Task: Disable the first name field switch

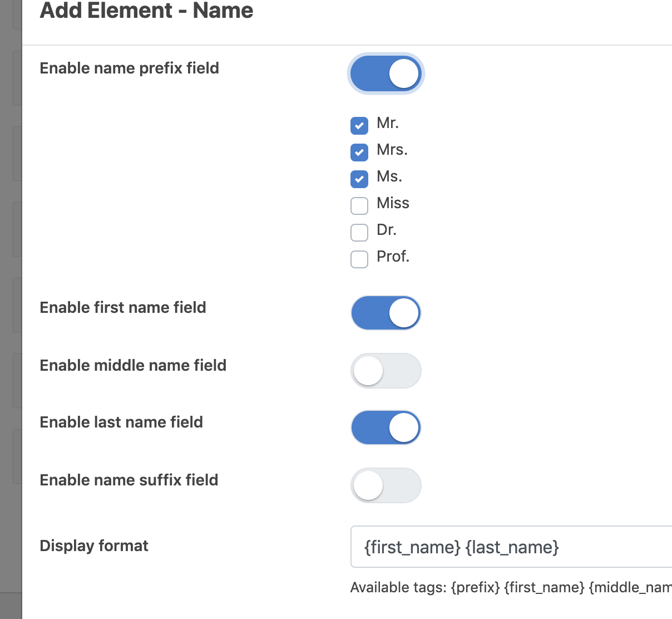Action: (386, 313)
